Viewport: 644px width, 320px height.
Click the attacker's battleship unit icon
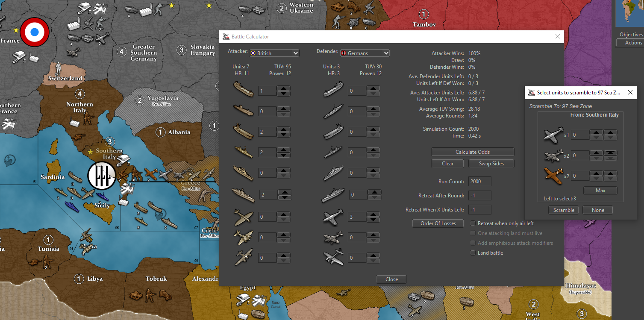[243, 195]
